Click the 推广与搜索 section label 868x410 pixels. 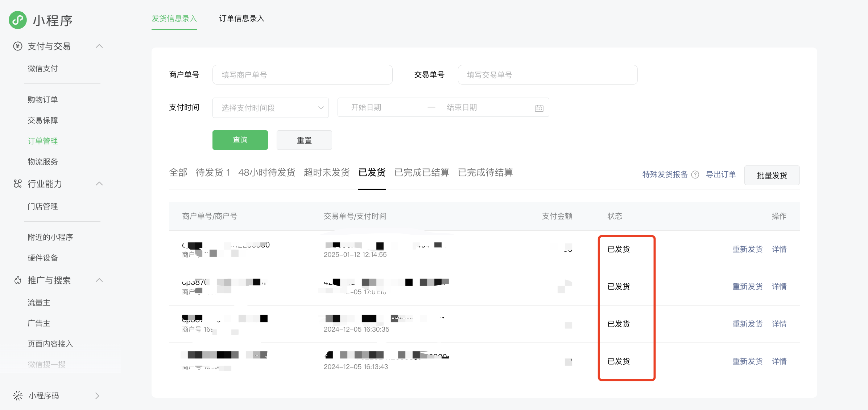point(49,280)
